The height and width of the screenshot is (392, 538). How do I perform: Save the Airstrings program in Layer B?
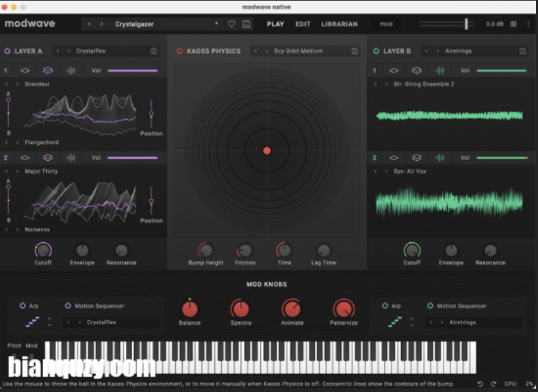point(522,51)
